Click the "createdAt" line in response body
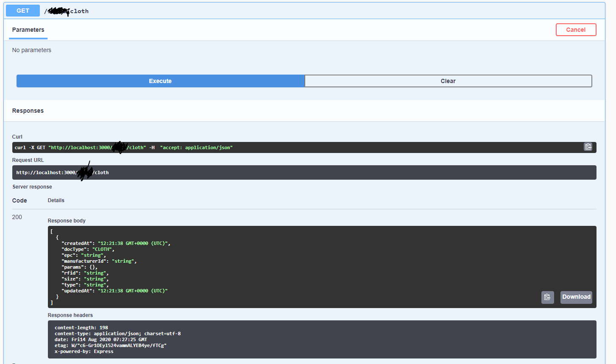The width and height of the screenshot is (616, 364). [116, 243]
